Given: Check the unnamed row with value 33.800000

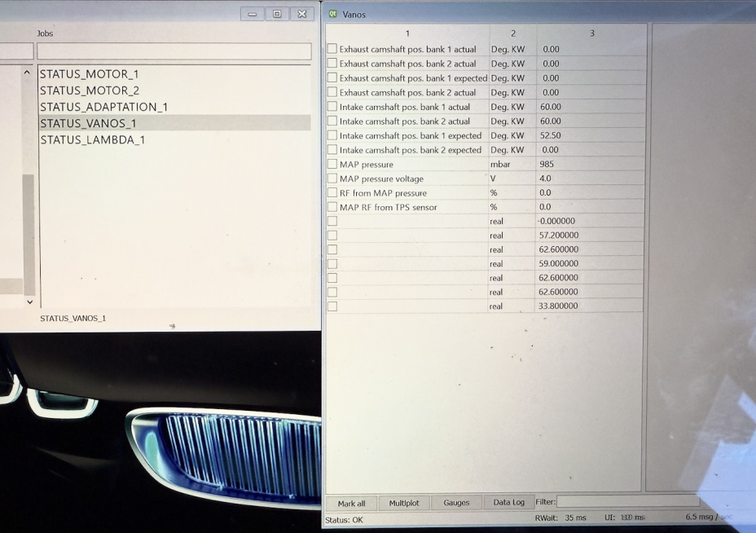Looking at the screenshot, I should pyautogui.click(x=332, y=306).
